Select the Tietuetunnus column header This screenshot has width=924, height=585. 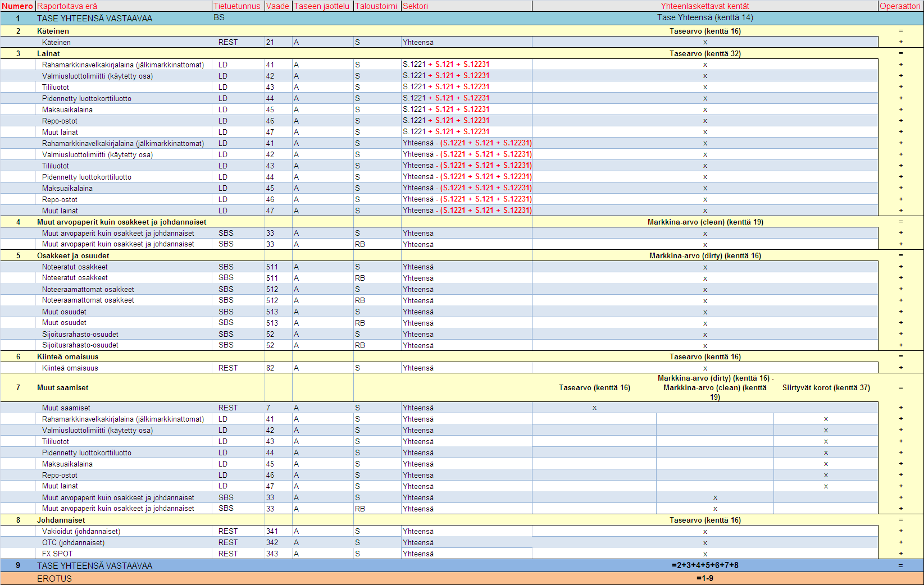click(x=238, y=6)
